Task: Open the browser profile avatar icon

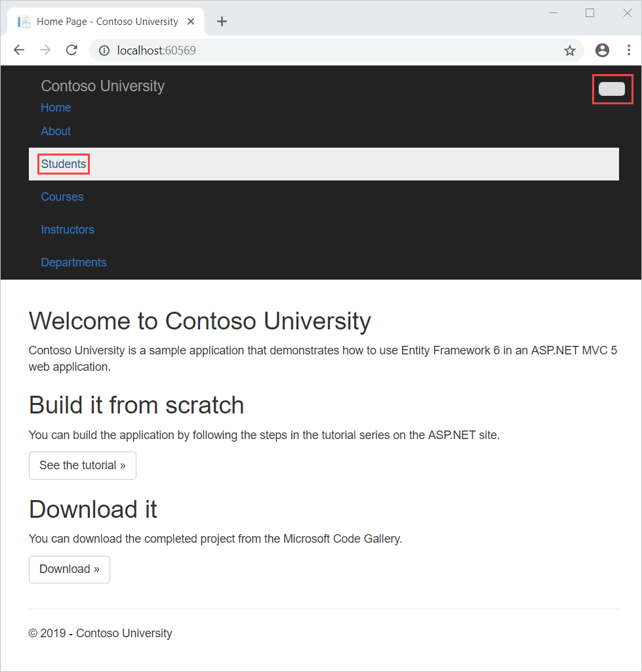Action: pos(602,50)
